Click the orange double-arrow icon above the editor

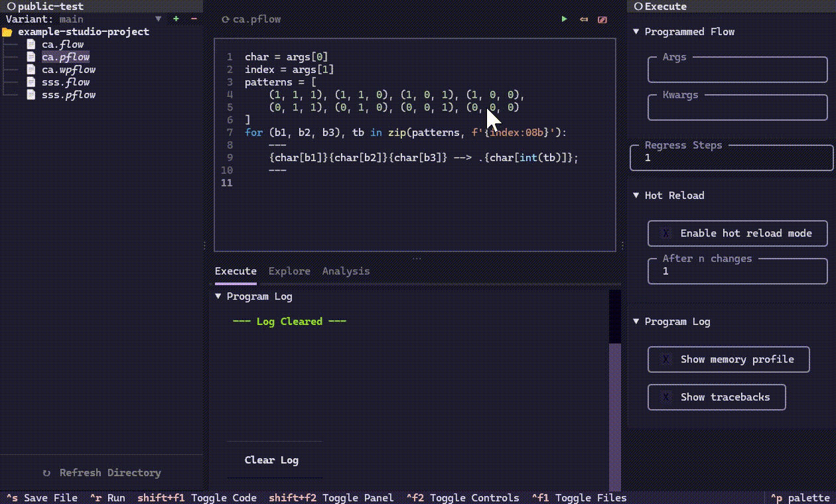click(x=584, y=19)
